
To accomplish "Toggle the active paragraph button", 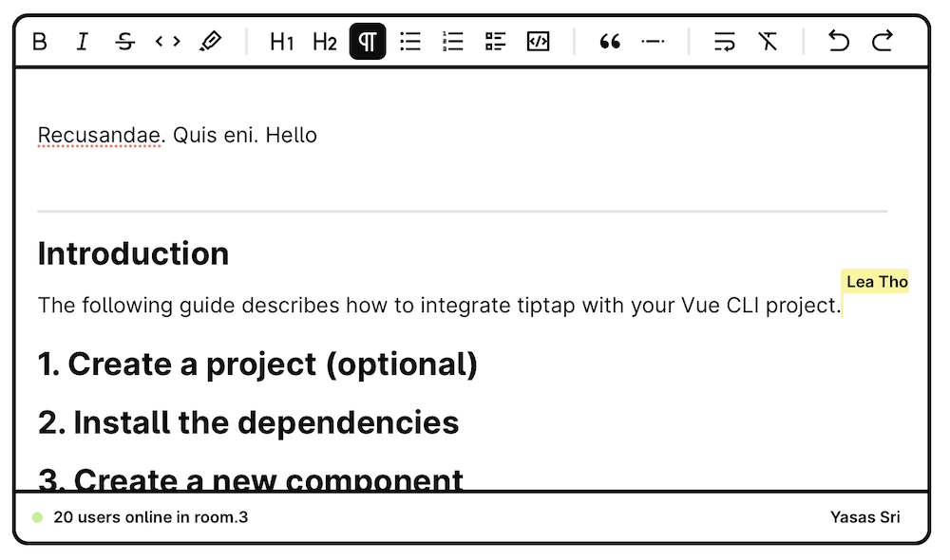I will pyautogui.click(x=368, y=42).
